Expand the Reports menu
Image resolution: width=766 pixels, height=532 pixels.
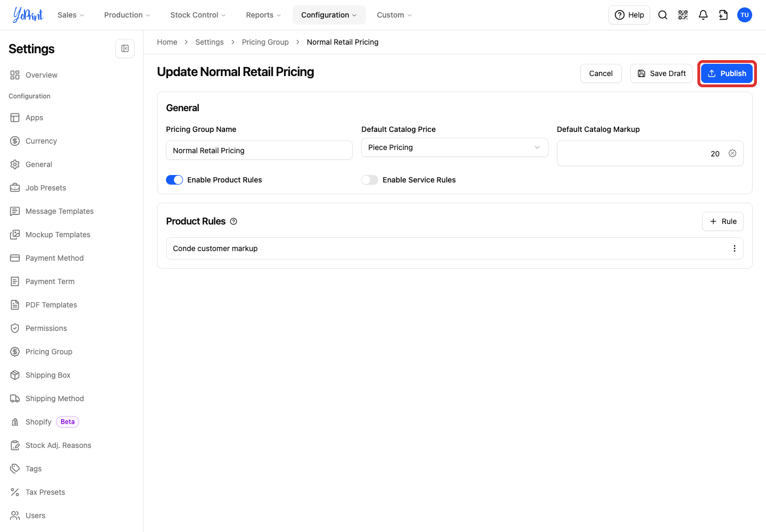(263, 15)
